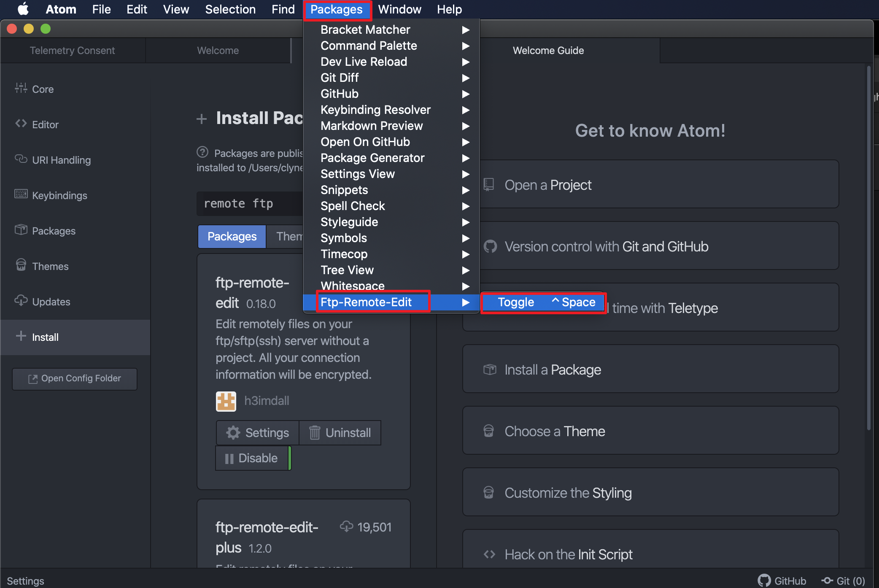Expand the Settings View submenu
Screen dimensions: 879x588
click(x=358, y=174)
